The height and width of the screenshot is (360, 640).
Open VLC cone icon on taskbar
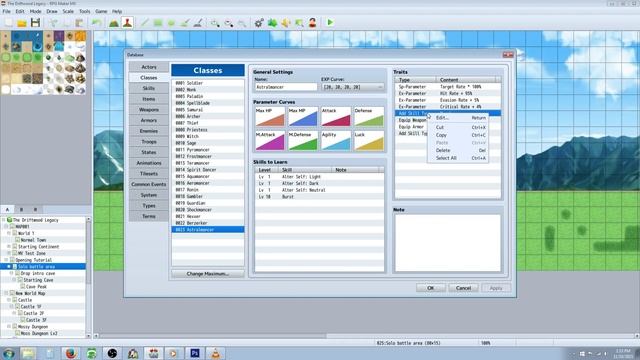coord(216,353)
